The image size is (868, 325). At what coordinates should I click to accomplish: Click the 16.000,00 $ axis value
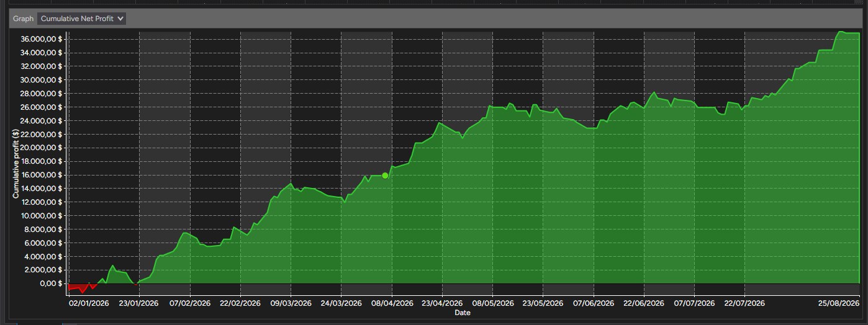tap(42, 175)
